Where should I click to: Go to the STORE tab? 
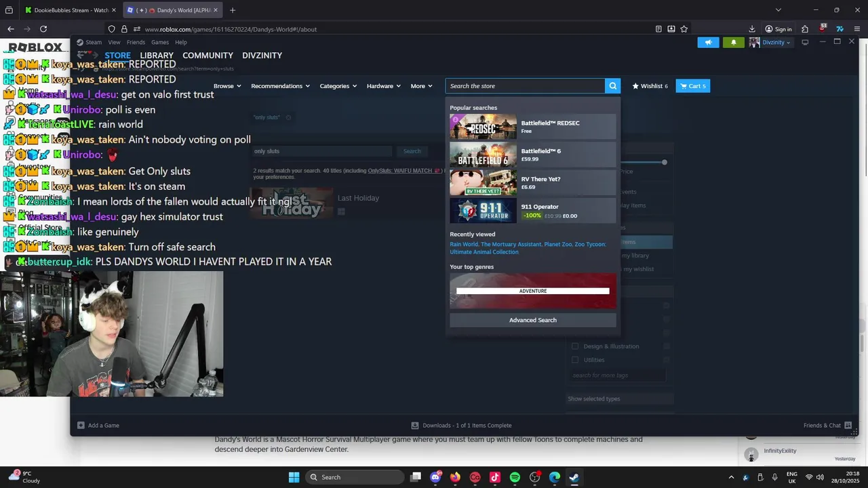point(118,56)
